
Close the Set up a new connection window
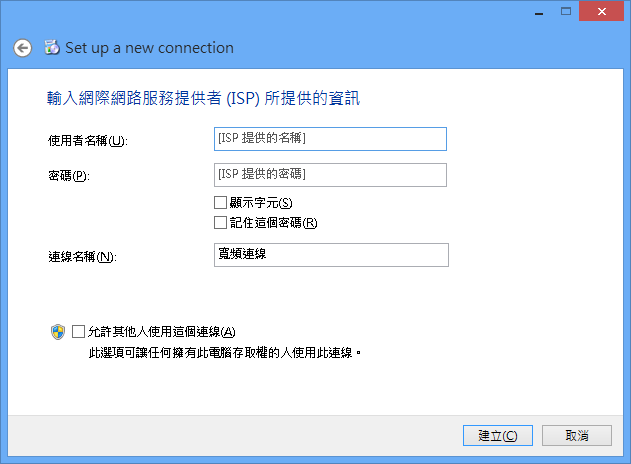(602, 11)
